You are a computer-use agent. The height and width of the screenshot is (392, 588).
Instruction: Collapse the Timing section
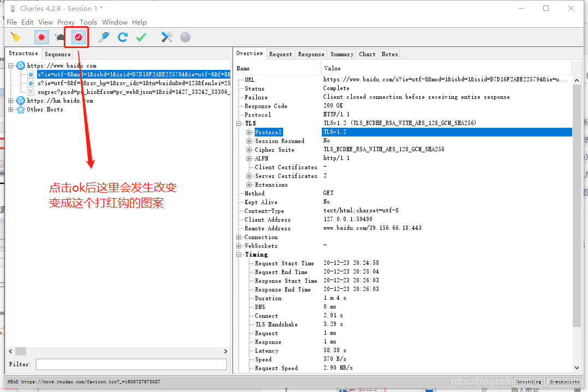[239, 254]
